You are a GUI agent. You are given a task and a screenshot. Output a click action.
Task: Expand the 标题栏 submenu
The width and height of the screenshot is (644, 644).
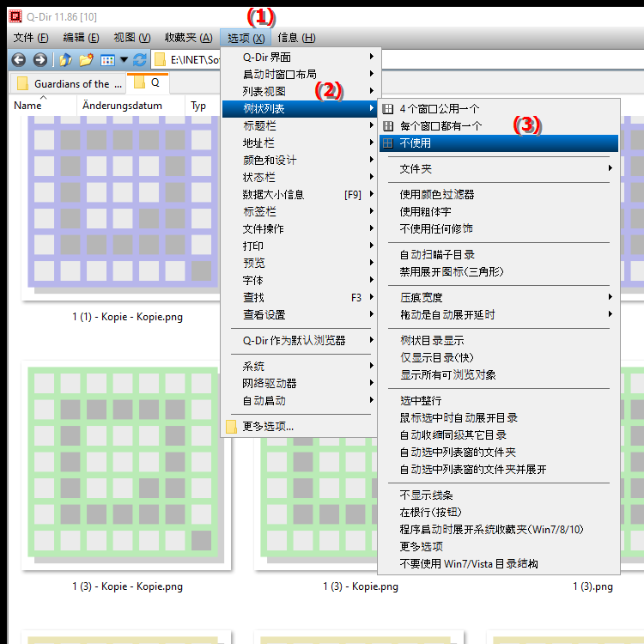[300, 126]
